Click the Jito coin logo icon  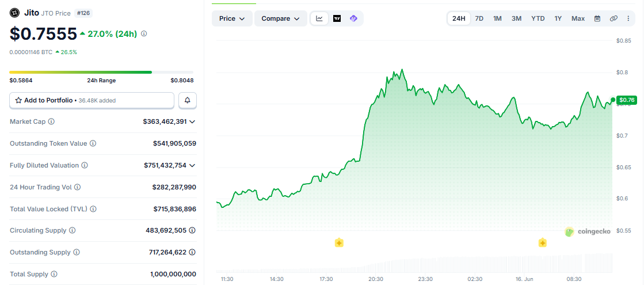[x=15, y=13]
